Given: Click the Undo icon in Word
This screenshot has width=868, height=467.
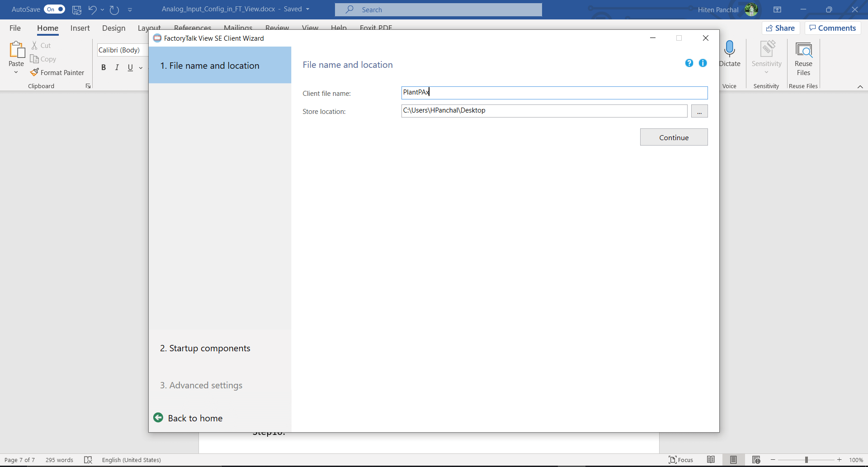Looking at the screenshot, I should coord(93,9).
